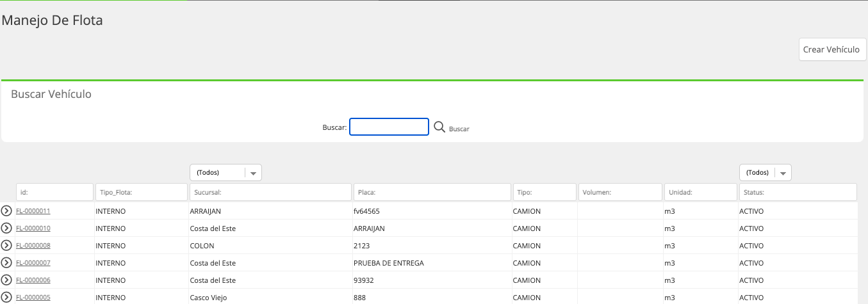This screenshot has height=304, width=868.
Task: Select the ARRAIJAN placa cell in FL-0000010 row
Action: 369,228
